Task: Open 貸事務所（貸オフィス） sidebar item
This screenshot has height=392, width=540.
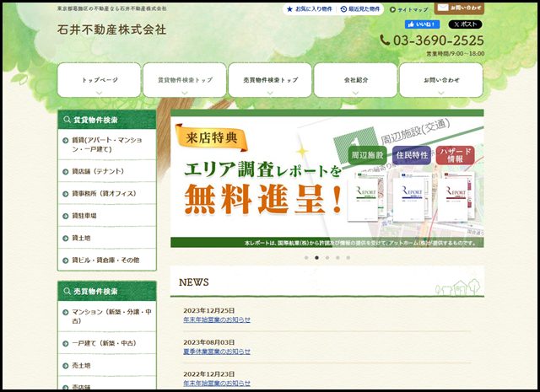Action: click(107, 193)
